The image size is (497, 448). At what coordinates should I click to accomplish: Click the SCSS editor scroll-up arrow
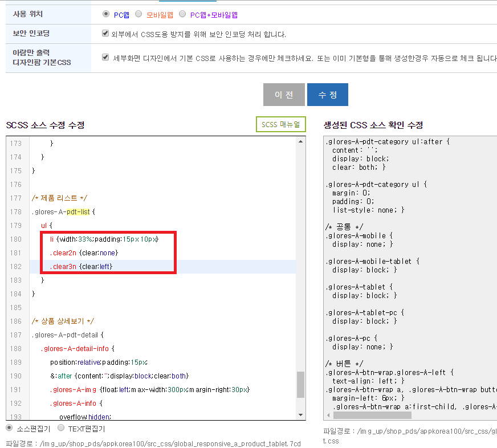tap(300, 141)
